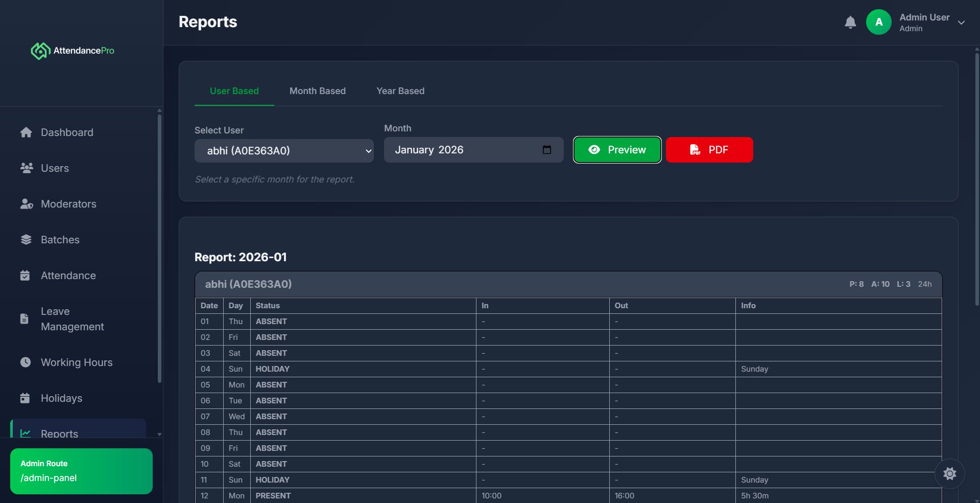
Task: Download the report using PDF button
Action: click(x=709, y=150)
